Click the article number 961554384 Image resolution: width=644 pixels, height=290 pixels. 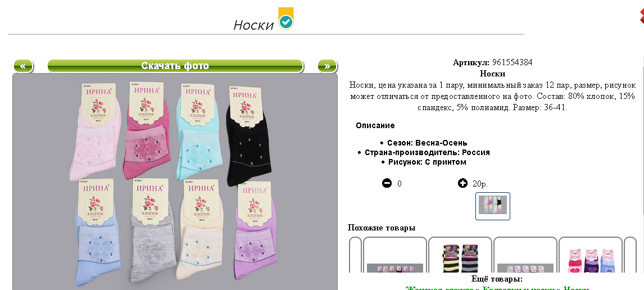pos(512,62)
